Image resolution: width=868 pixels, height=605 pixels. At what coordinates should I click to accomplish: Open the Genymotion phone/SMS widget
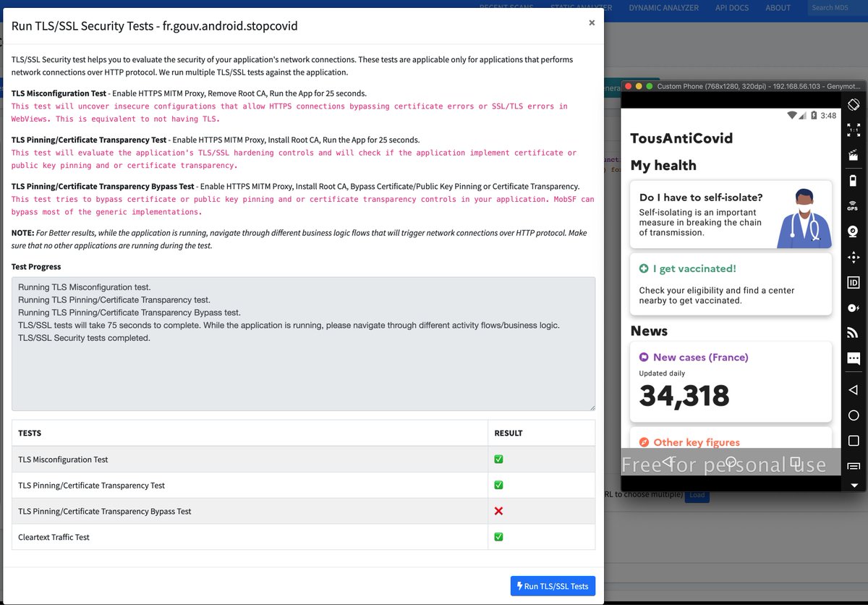click(x=853, y=358)
